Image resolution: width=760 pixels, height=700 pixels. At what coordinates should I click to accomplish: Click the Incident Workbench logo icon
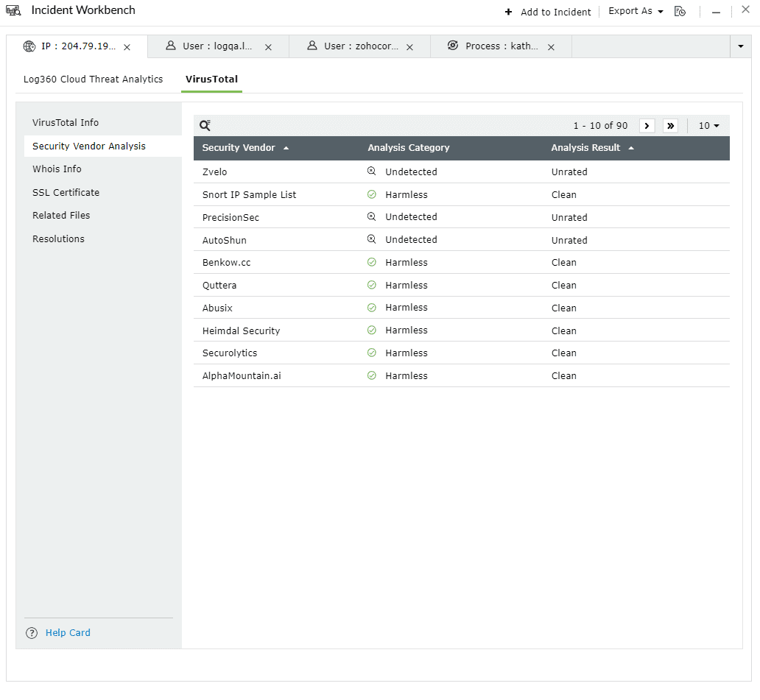click(13, 10)
